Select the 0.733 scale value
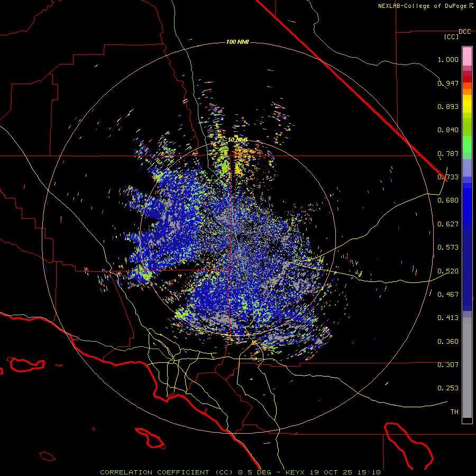 448,177
